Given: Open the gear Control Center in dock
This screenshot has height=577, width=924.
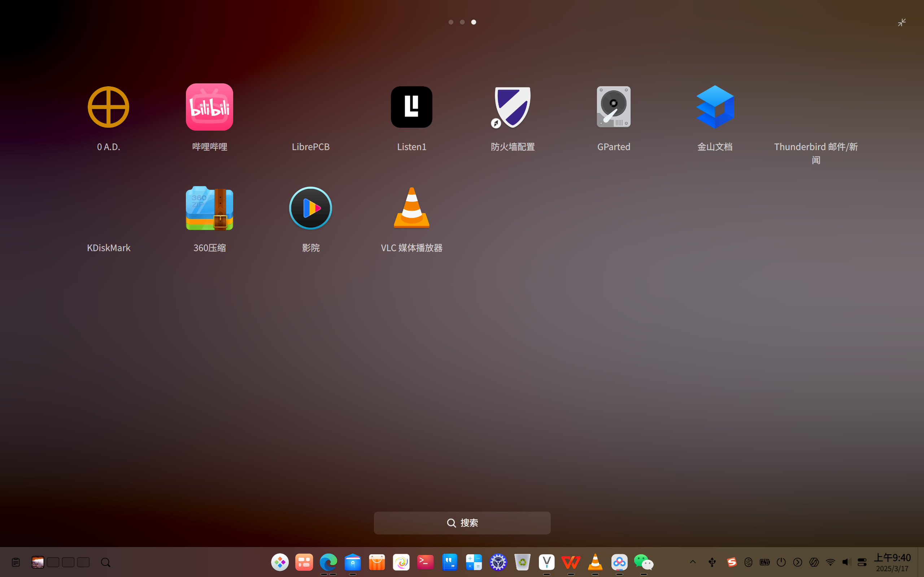Looking at the screenshot, I should (x=498, y=562).
